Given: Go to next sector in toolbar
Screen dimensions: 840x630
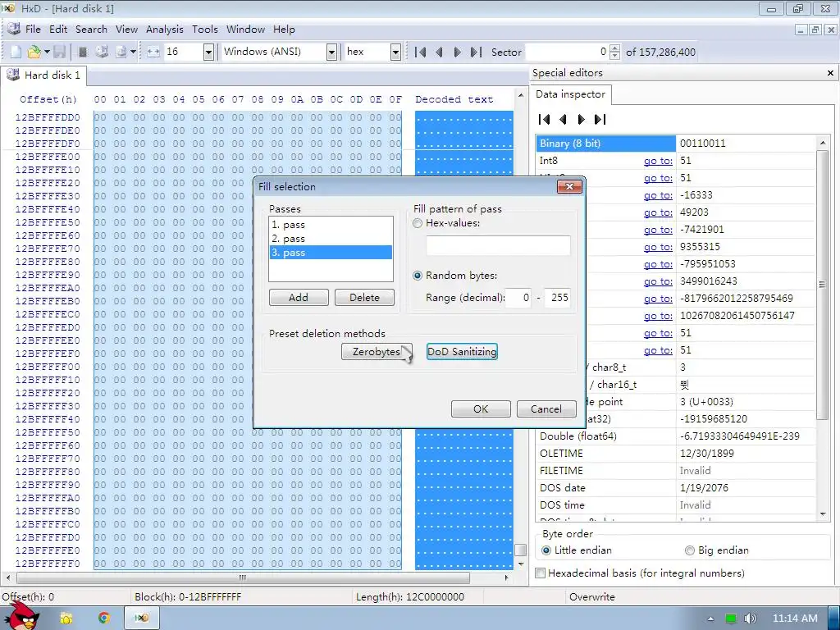Looking at the screenshot, I should pyautogui.click(x=457, y=52).
